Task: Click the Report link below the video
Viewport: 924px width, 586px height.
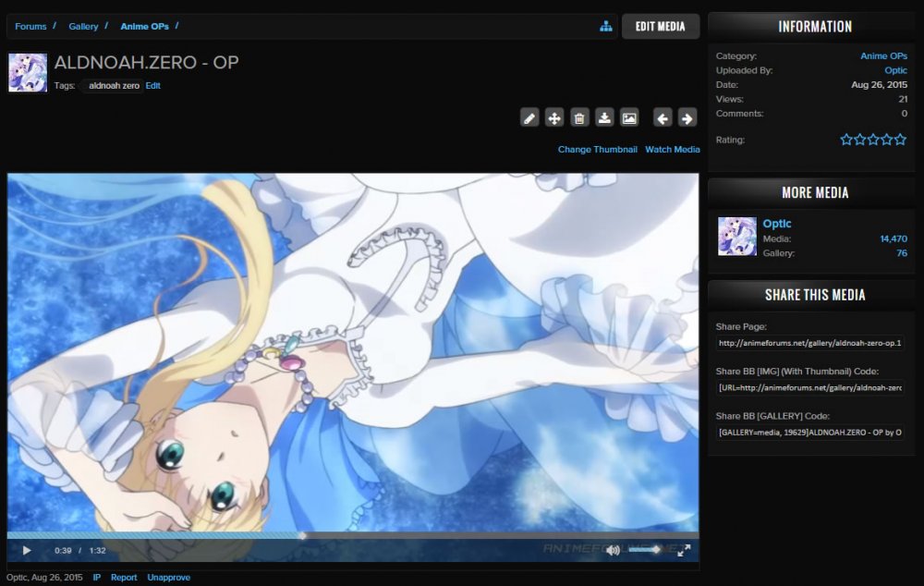Action: [x=124, y=577]
